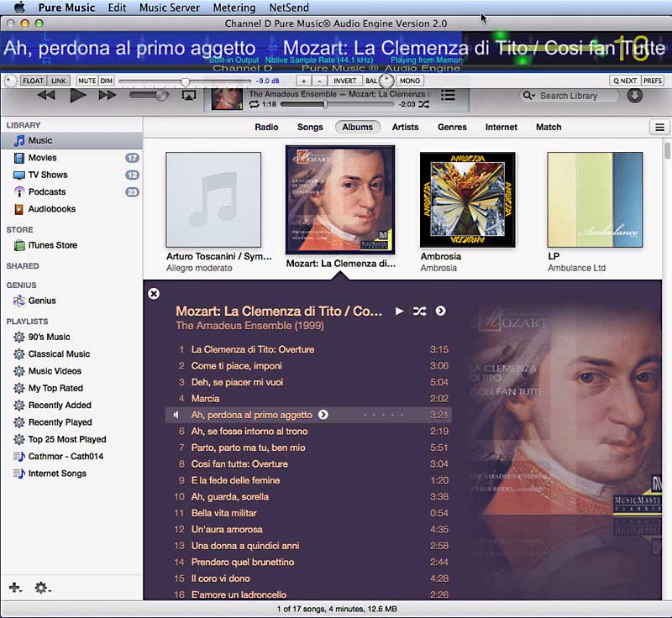This screenshot has height=618, width=672.
Task: Go back using the rewind button
Action: 46,96
